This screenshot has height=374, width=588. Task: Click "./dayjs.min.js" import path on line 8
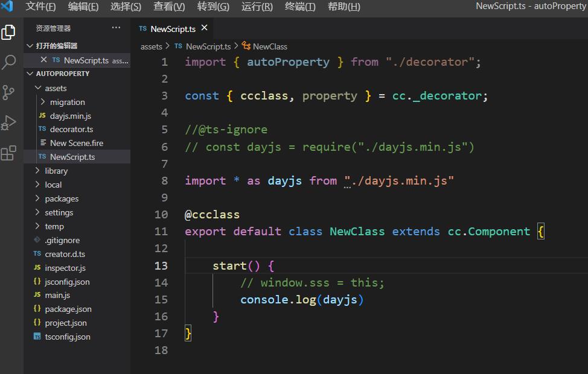click(399, 181)
